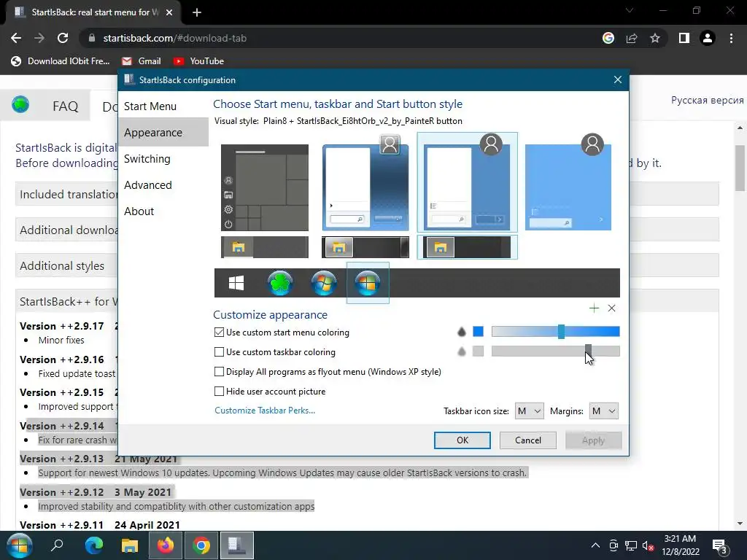This screenshot has height=560, width=747.
Task: Check Display All programs as flyout menu
Action: [x=219, y=371]
